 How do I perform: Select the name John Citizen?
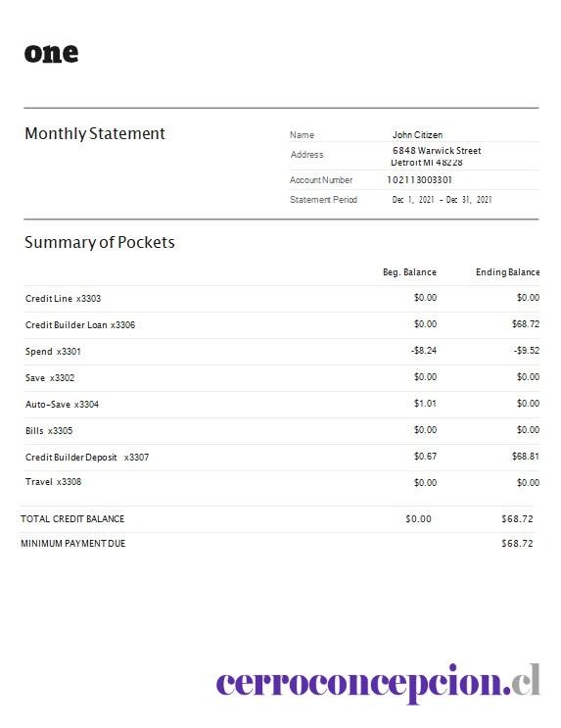(417, 134)
